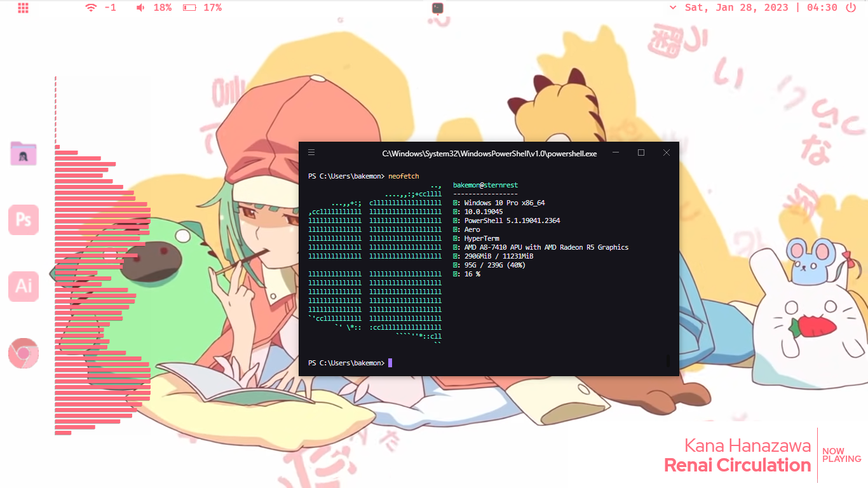The width and height of the screenshot is (868, 488).
Task: Click the 17% battery level text
Action: [x=213, y=8]
